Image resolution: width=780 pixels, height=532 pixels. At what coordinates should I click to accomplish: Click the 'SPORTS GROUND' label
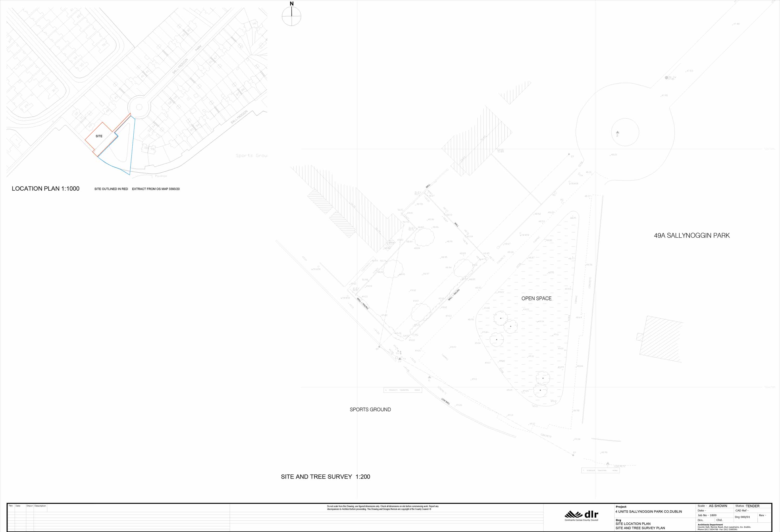coord(370,410)
